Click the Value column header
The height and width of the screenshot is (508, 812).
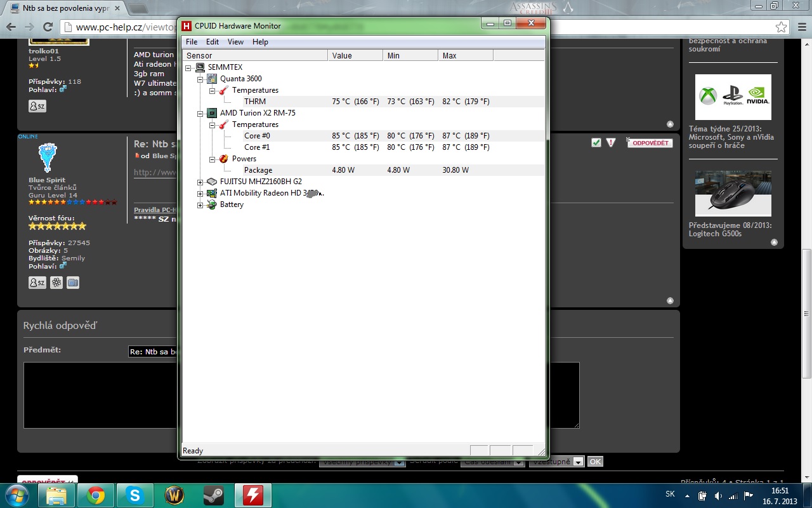(355, 56)
